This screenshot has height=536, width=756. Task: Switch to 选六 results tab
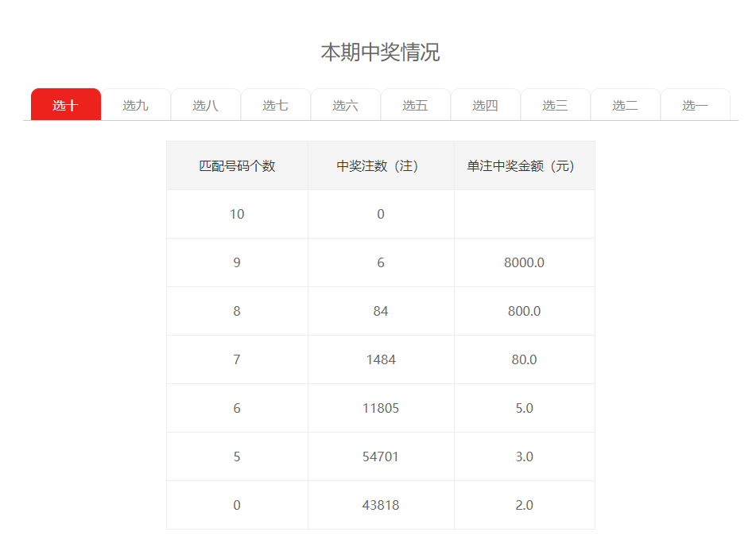point(346,105)
